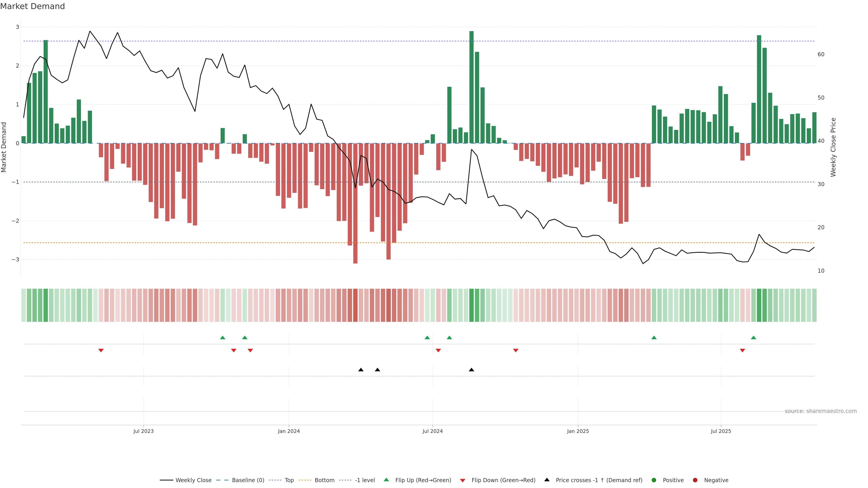Click the red Flip Down legend triangle

click(463, 481)
